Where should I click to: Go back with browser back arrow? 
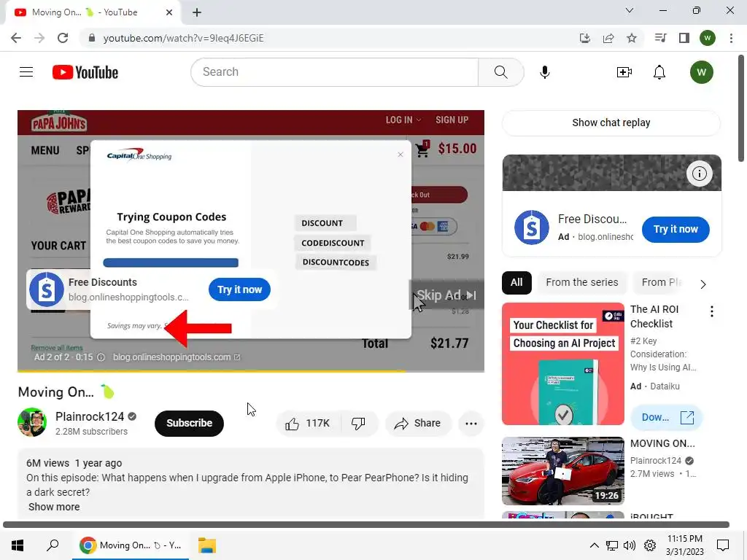tap(16, 38)
